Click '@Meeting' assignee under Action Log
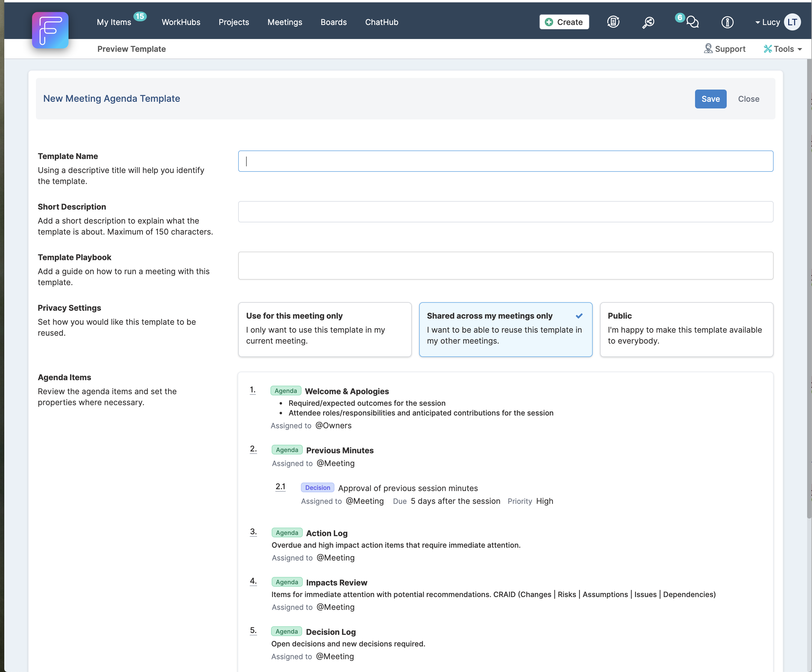This screenshot has width=812, height=672. [x=335, y=558]
